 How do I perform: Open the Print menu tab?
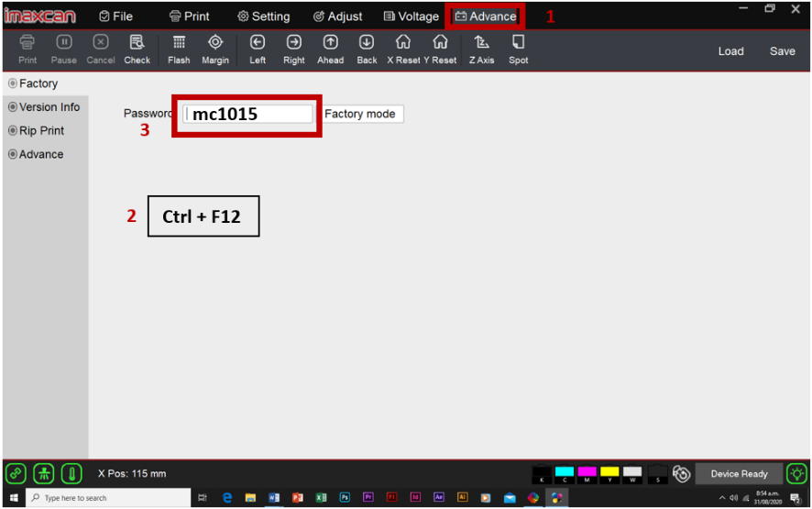pyautogui.click(x=190, y=17)
